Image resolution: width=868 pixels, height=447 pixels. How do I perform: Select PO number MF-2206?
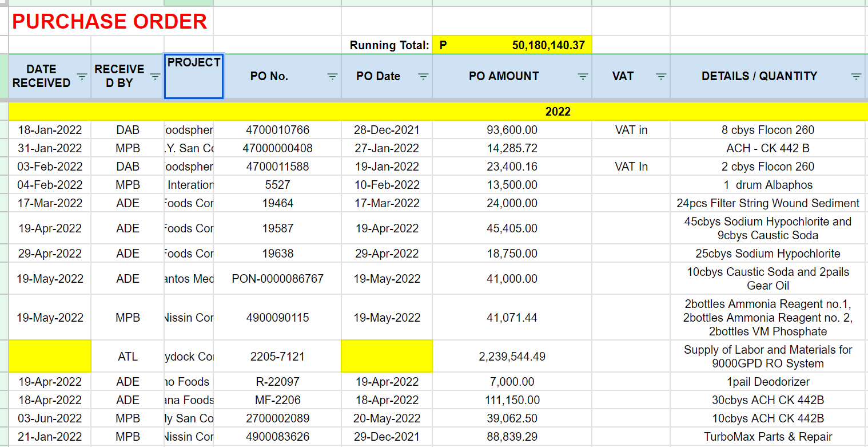(277, 400)
